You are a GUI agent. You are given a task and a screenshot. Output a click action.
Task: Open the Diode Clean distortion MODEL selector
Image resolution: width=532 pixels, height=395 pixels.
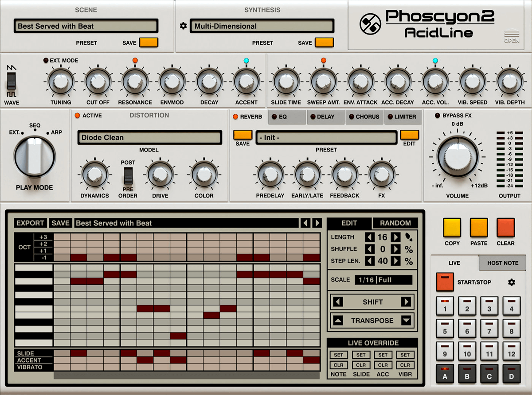pos(149,138)
